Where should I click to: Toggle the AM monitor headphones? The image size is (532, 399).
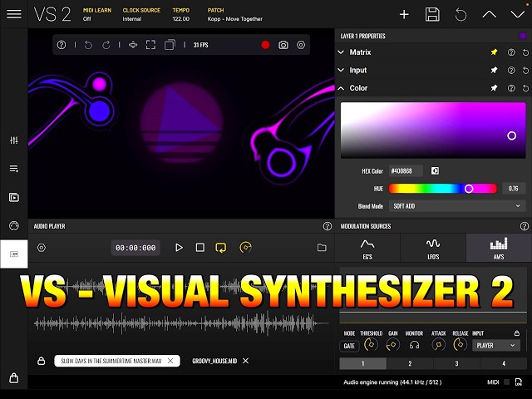[414, 346]
